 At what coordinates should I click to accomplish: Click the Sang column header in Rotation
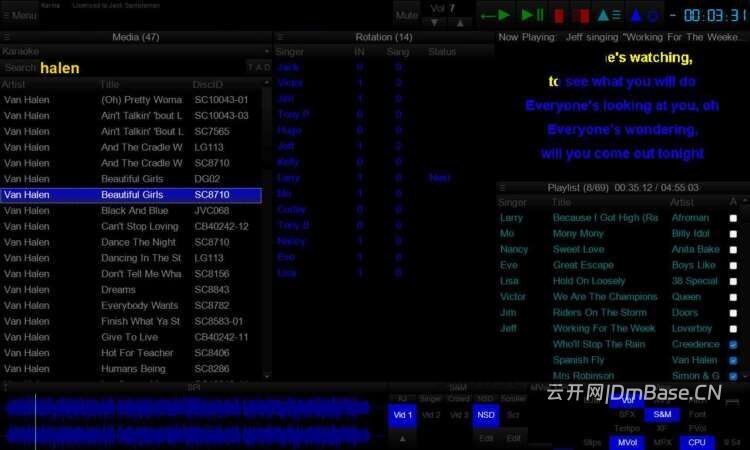point(397,52)
